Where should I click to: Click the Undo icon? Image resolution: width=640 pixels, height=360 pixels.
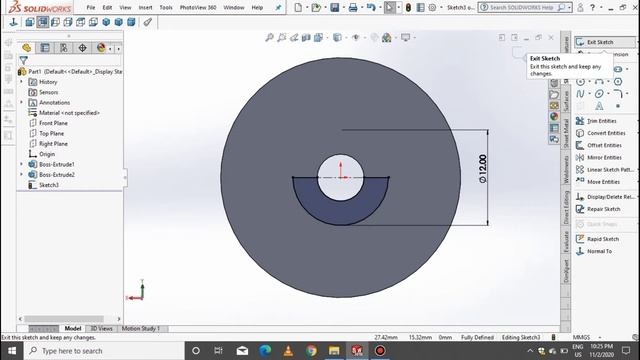point(371,7)
